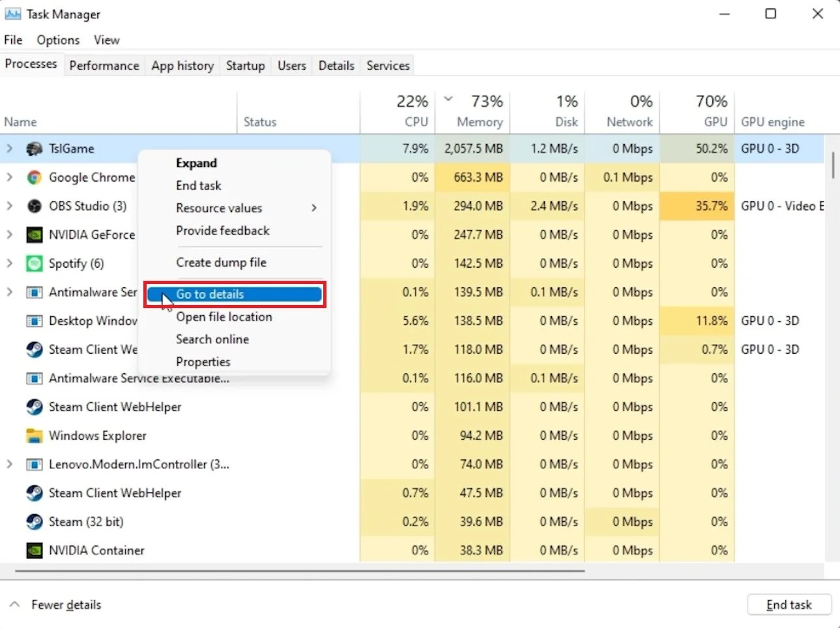Click Desktop Window Manager GPU value 11.8%

(712, 321)
